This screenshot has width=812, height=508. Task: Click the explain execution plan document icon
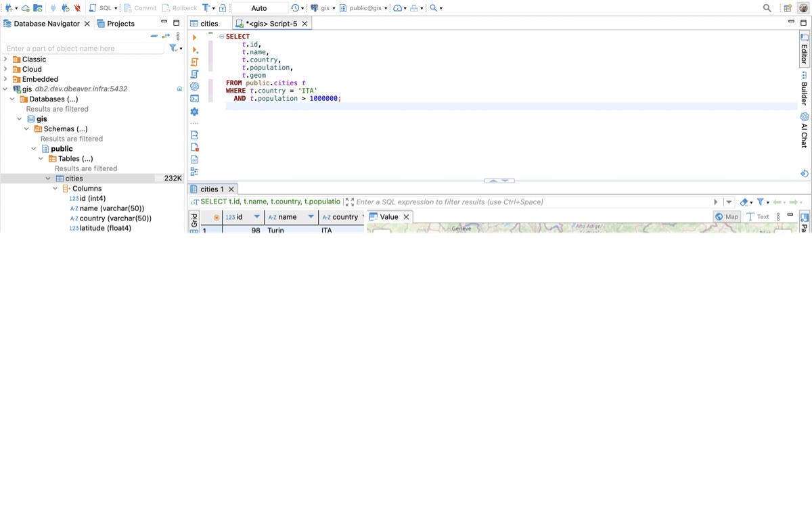[195, 74]
